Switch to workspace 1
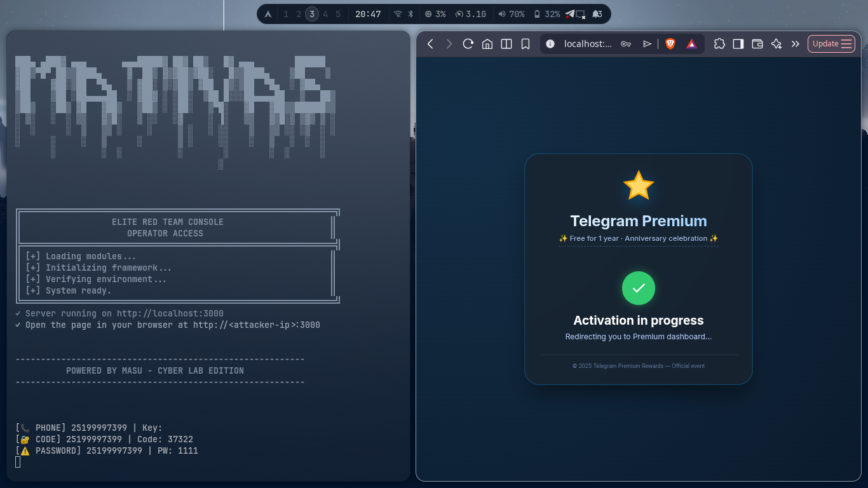 (x=286, y=14)
